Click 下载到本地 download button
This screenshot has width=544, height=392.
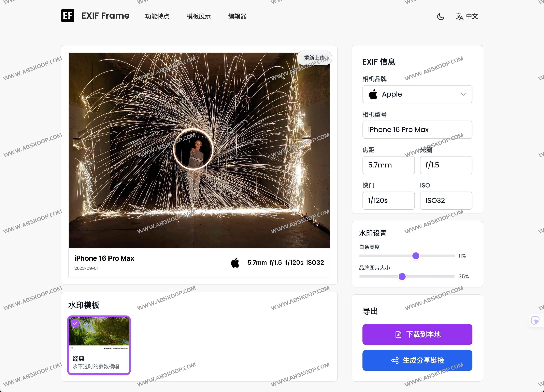pos(417,334)
